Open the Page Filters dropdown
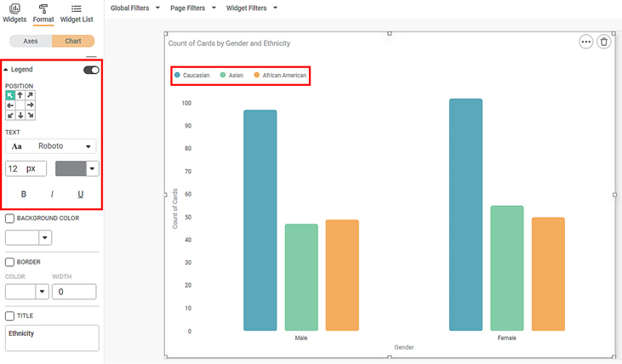This screenshot has width=622, height=364. click(x=194, y=9)
